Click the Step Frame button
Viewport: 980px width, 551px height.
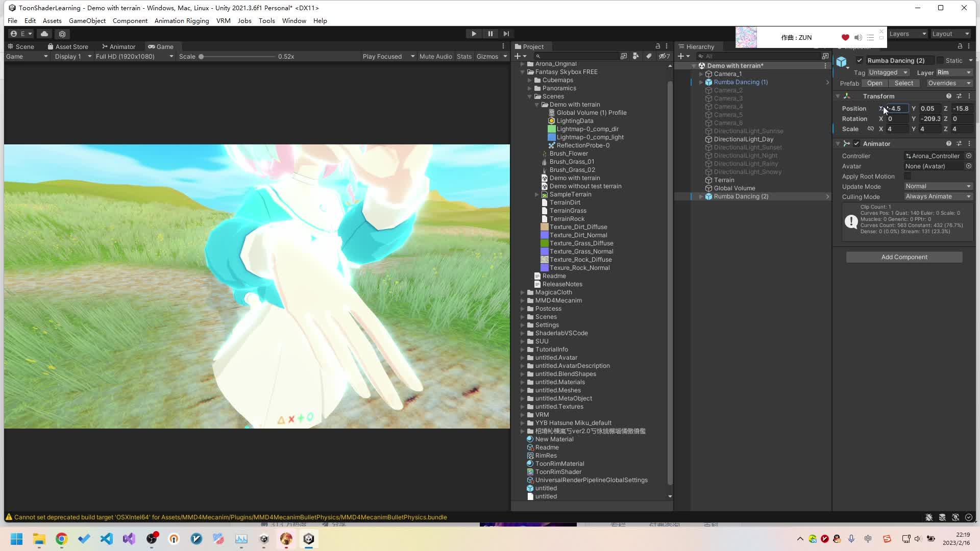point(506,34)
